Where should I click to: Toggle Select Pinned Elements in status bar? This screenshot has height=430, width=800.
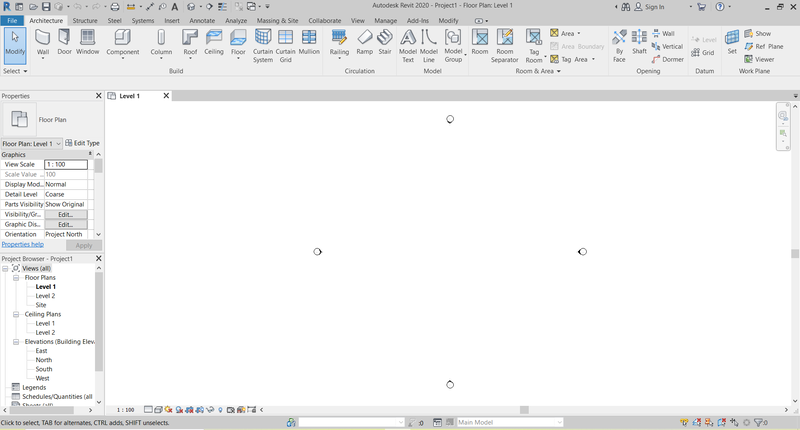click(x=709, y=422)
